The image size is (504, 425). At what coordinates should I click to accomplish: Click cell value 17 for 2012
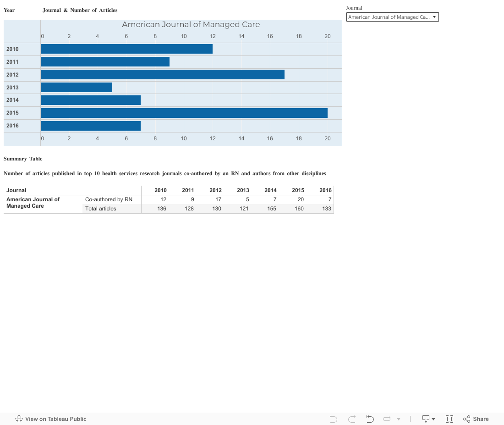(218, 199)
